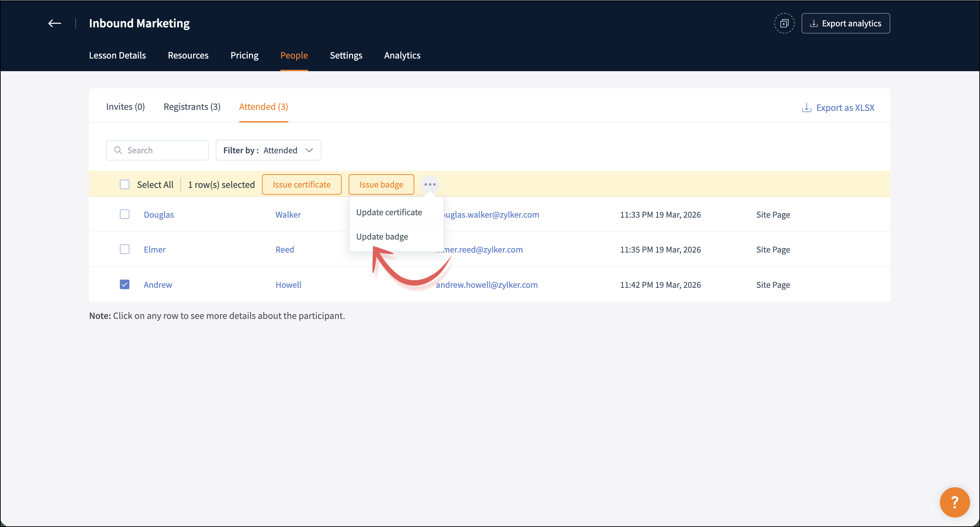The height and width of the screenshot is (527, 980).
Task: Click the back arrow icon
Action: point(54,23)
